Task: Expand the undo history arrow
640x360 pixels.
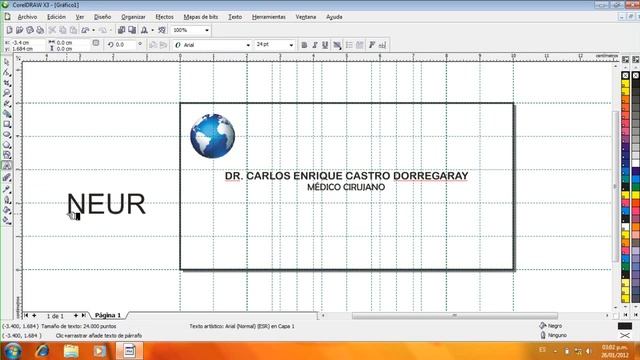Action: point(93,30)
